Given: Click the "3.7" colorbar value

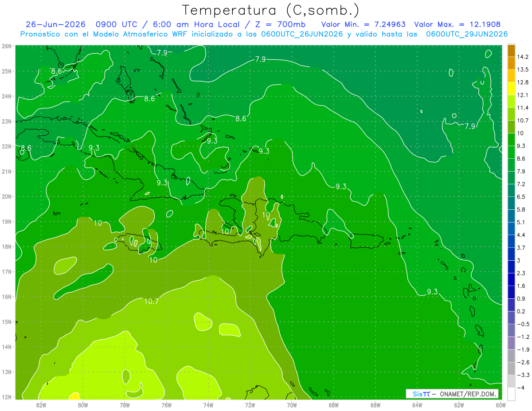Looking at the screenshot, I should pyautogui.click(x=520, y=247).
